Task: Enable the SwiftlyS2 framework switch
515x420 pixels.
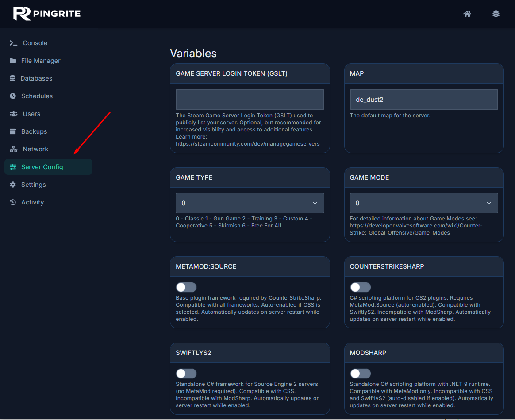Action: coord(186,374)
